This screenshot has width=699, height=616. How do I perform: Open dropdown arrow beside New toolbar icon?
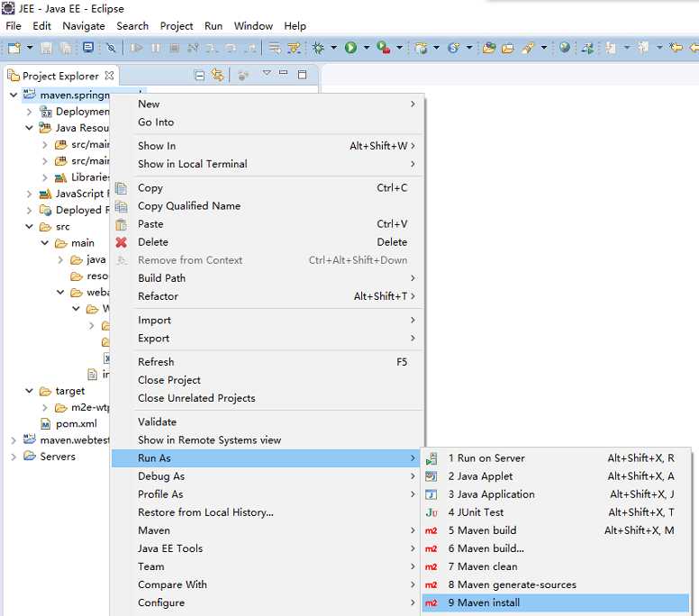[30, 47]
